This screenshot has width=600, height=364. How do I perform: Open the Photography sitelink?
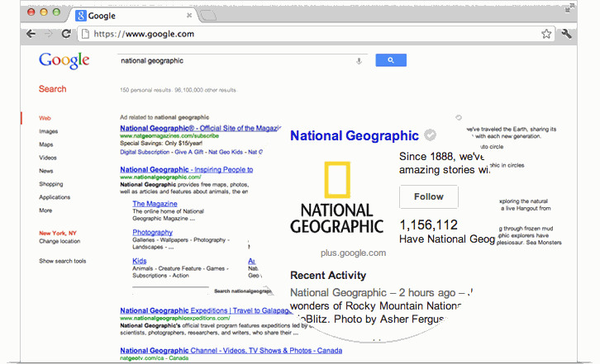coord(152,233)
